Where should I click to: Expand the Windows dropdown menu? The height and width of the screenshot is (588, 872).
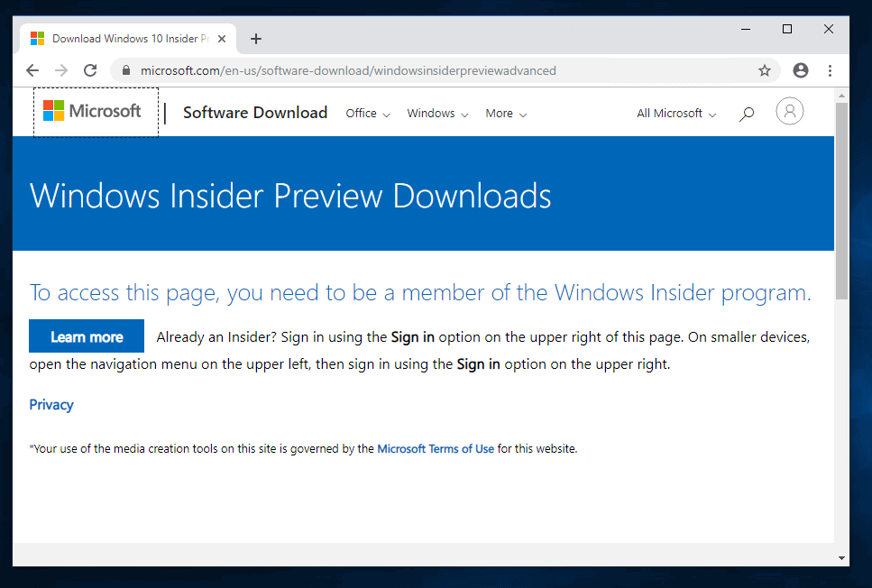tap(437, 114)
